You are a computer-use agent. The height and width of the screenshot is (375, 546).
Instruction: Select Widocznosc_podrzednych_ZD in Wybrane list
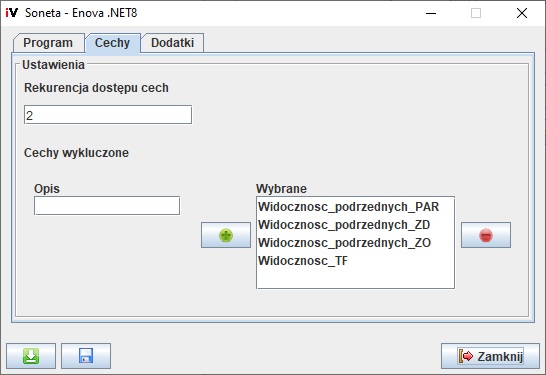[355, 225]
